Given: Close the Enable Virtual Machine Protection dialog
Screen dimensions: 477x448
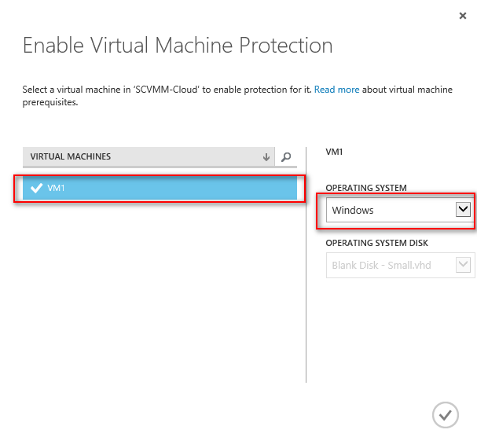Looking at the screenshot, I should coord(458,15).
